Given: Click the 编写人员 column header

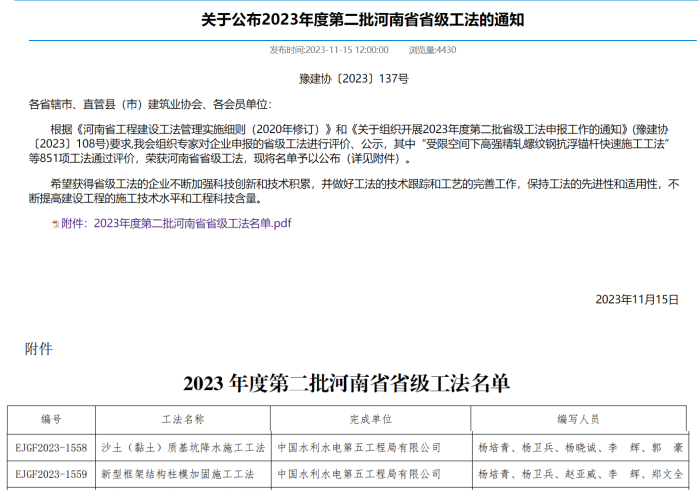Looking at the screenshot, I should tap(578, 419).
